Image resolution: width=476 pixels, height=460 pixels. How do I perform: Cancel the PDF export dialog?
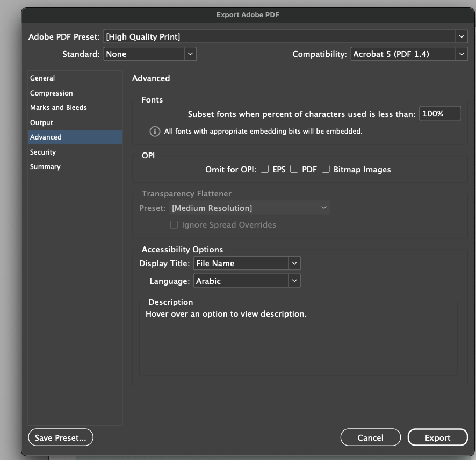click(x=370, y=437)
